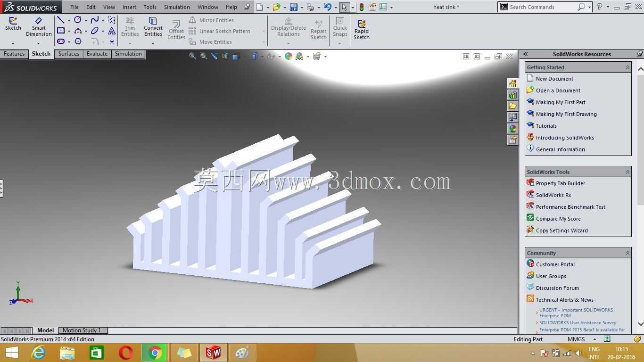Click the Repair Sketch tool

pos(319,30)
